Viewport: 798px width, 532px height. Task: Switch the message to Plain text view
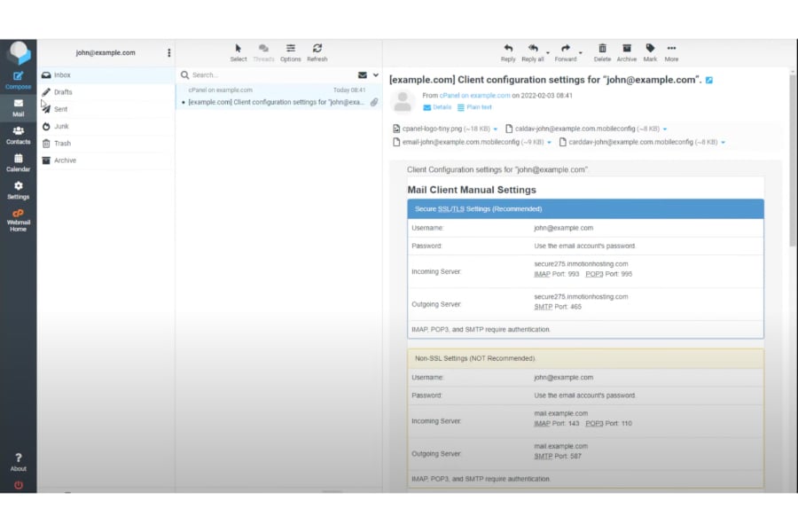coord(475,106)
